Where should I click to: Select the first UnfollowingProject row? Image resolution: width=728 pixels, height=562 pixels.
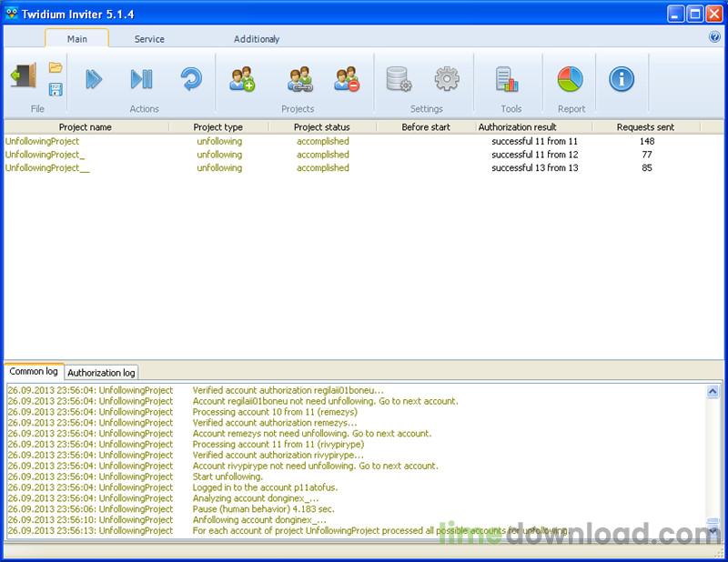click(43, 142)
